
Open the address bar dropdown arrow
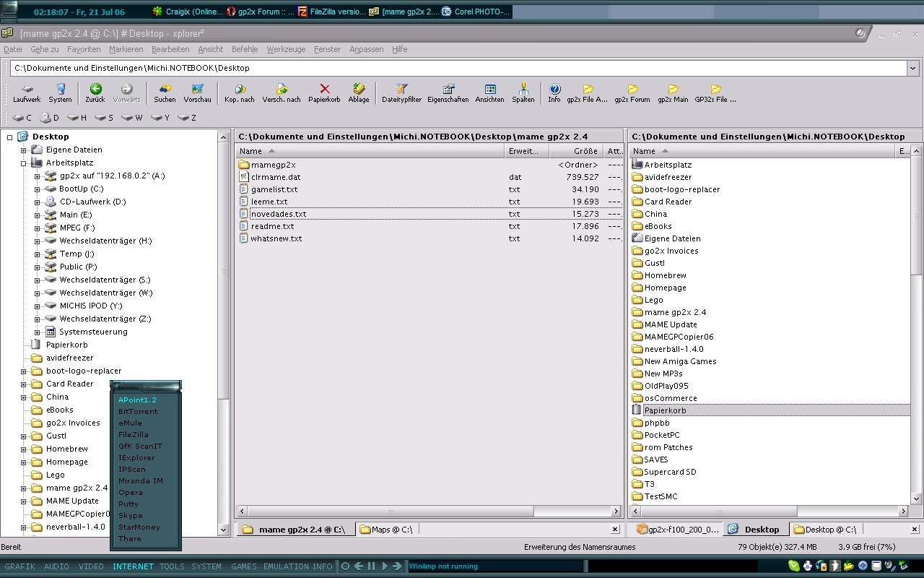[912, 68]
